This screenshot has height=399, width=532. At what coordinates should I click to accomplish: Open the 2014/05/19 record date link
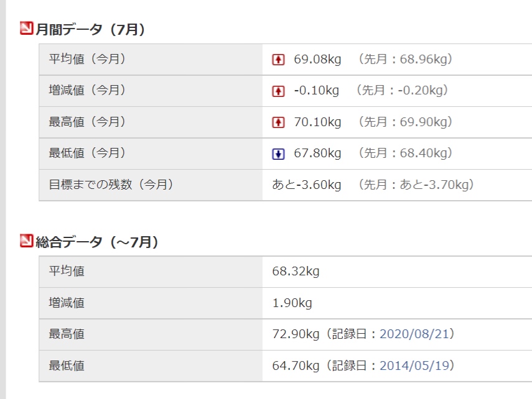click(414, 365)
